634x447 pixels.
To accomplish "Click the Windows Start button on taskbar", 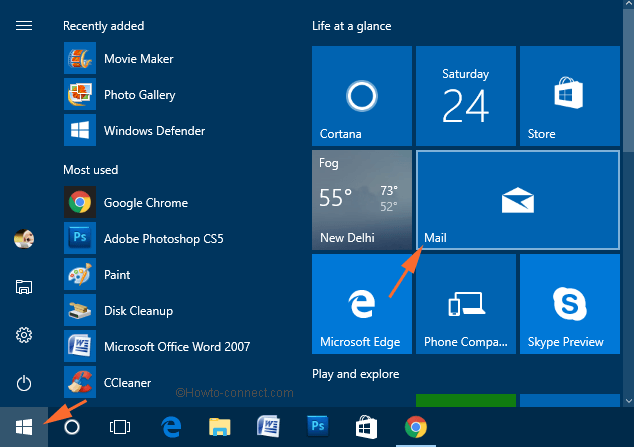I will coord(24,427).
